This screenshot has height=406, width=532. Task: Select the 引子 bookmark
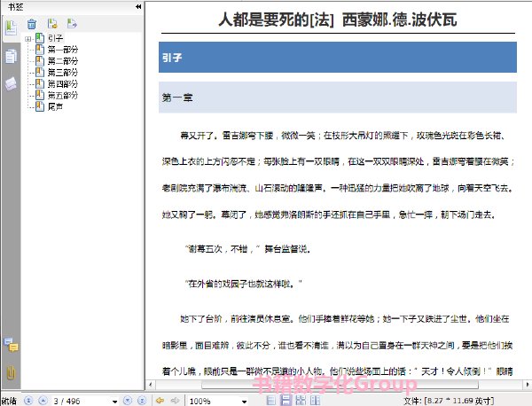pos(55,38)
